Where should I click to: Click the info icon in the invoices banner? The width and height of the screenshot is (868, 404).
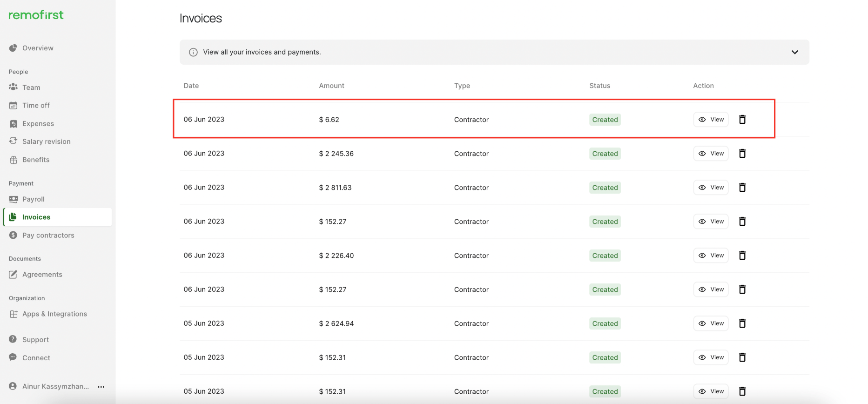[x=193, y=52]
